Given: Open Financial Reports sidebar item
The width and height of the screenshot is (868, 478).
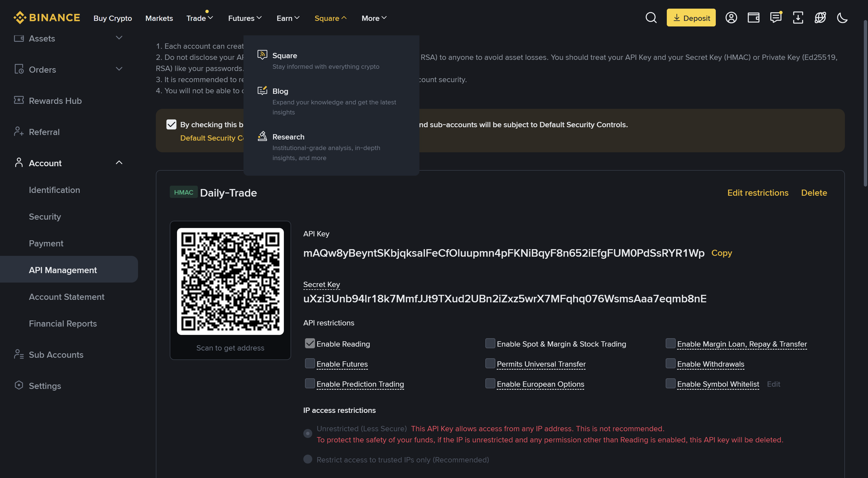Looking at the screenshot, I should (63, 323).
